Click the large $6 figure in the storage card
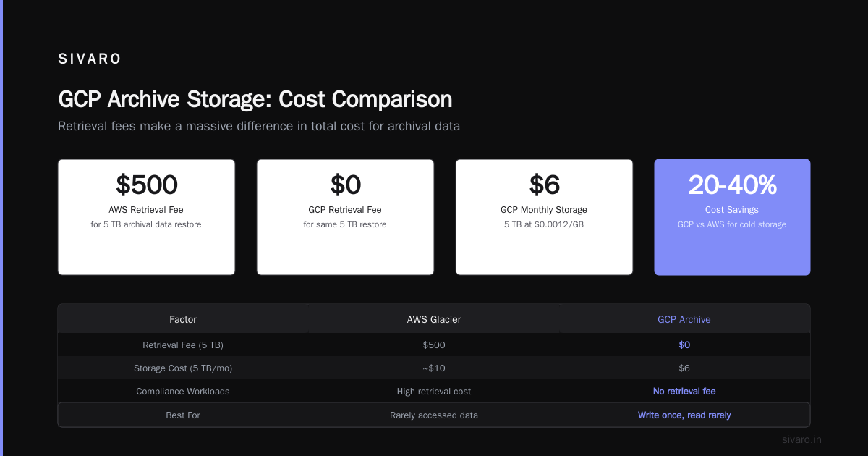The height and width of the screenshot is (456, 868). click(x=544, y=185)
